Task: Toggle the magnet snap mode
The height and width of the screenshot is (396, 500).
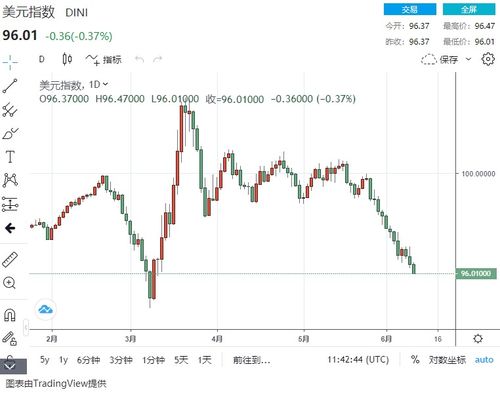Action: point(9,315)
